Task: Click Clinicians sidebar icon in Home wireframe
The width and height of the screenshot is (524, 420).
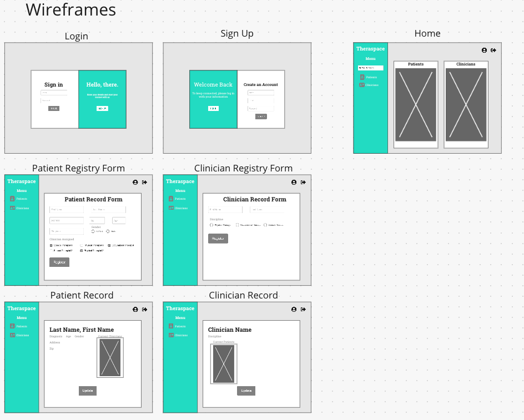Action: pyautogui.click(x=362, y=85)
